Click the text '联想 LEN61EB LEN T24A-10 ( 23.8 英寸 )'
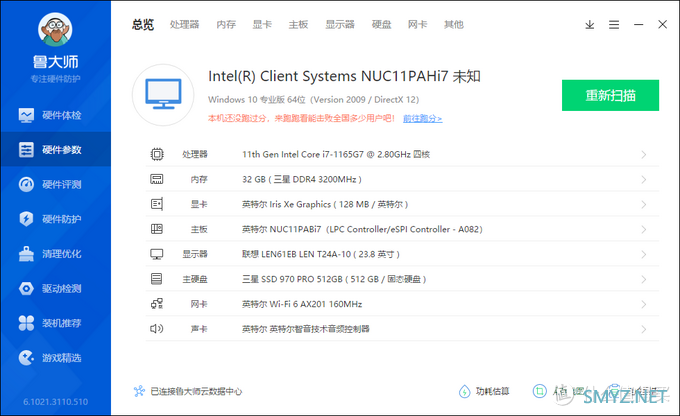The image size is (680, 416). [x=320, y=254]
